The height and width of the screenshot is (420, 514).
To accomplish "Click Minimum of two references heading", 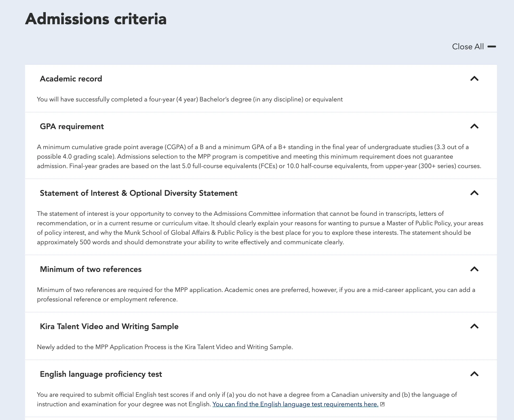I will (x=91, y=269).
